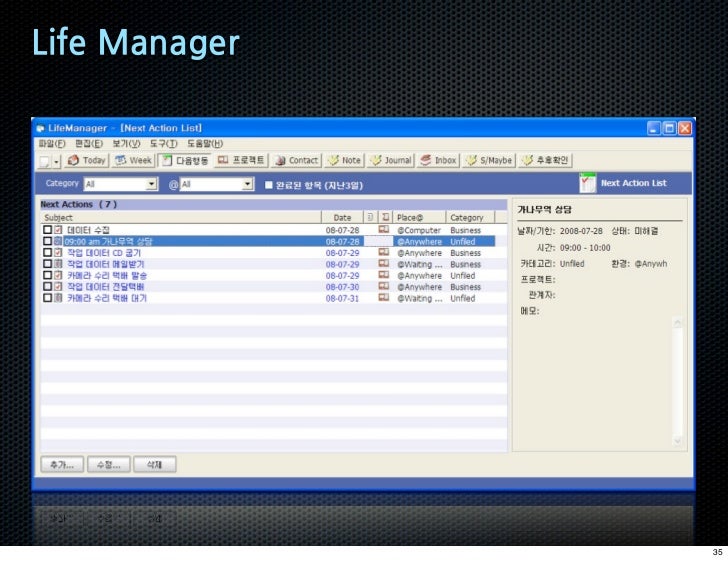728x561 pixels.
Task: Toggle 완료된 항목 (지난3일) checkbox
Action: coord(268,185)
